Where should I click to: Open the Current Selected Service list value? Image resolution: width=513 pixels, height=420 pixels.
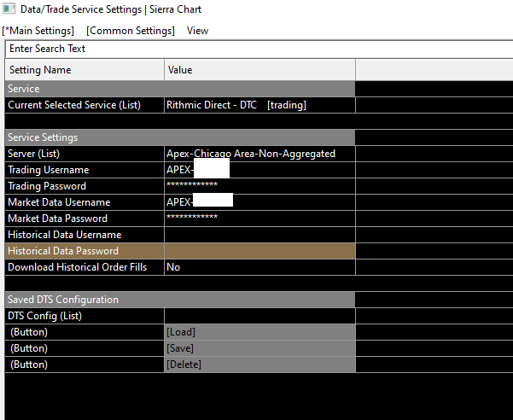coord(259,105)
